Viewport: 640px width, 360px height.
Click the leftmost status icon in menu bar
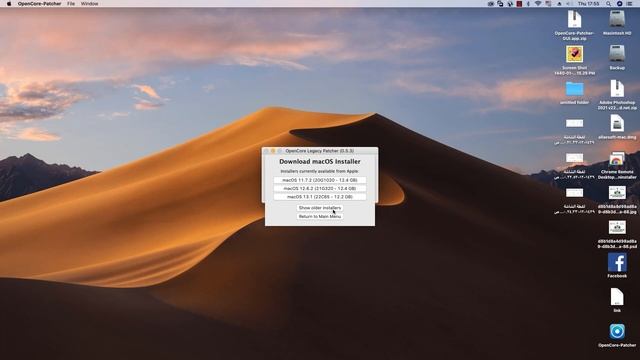[x=491, y=4]
